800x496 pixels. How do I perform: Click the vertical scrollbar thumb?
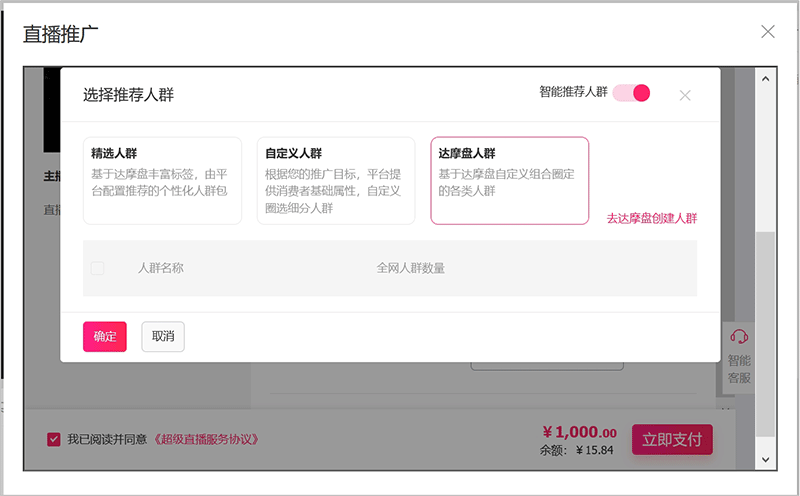[766, 330]
